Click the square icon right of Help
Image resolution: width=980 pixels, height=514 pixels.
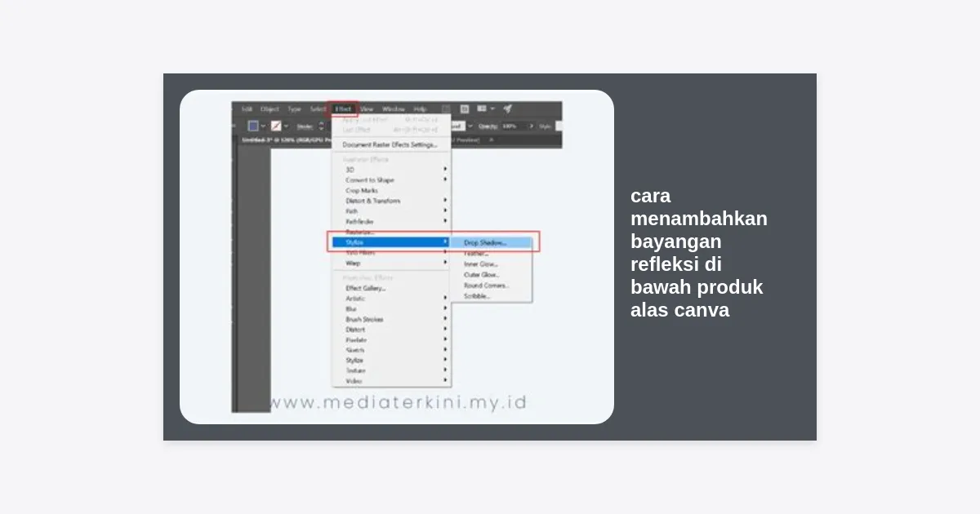[x=446, y=109]
